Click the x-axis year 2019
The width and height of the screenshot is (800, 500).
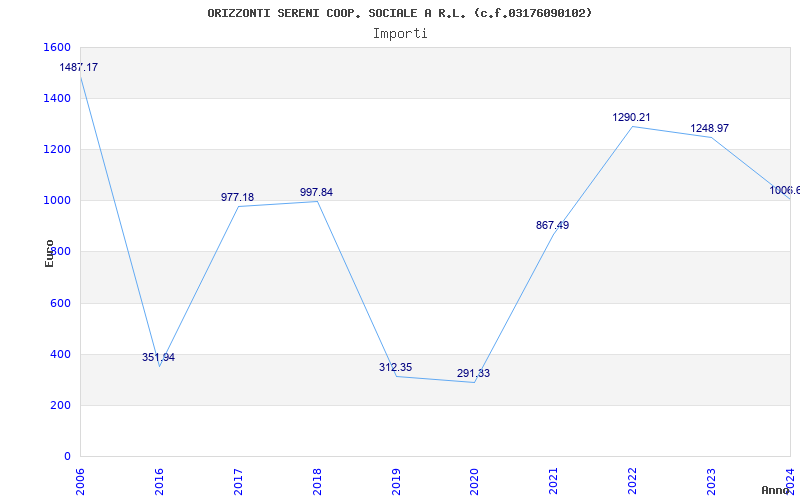point(396,481)
